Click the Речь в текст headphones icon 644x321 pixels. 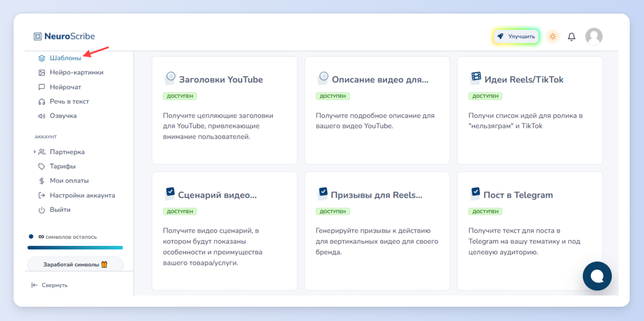(42, 102)
